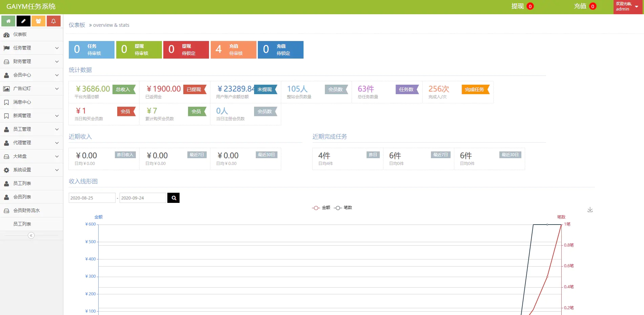Open 消息中心 in the sidebar
Image resolution: width=644 pixels, height=315 pixels.
(x=22, y=102)
